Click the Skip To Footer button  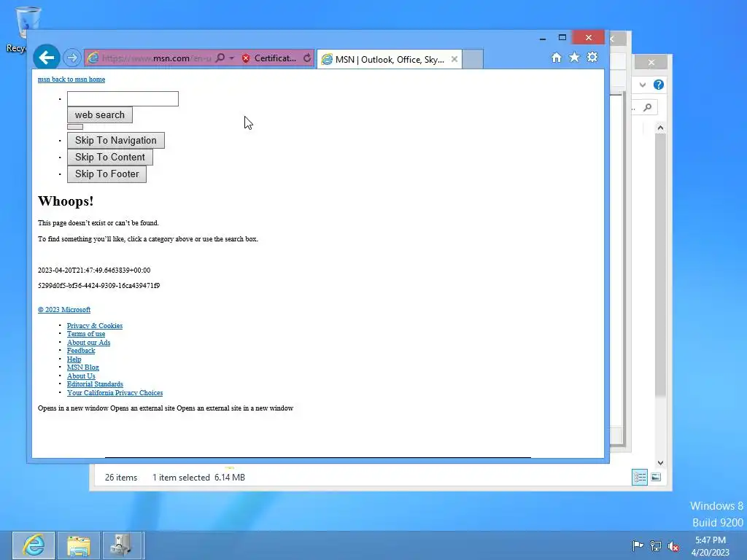tap(107, 174)
